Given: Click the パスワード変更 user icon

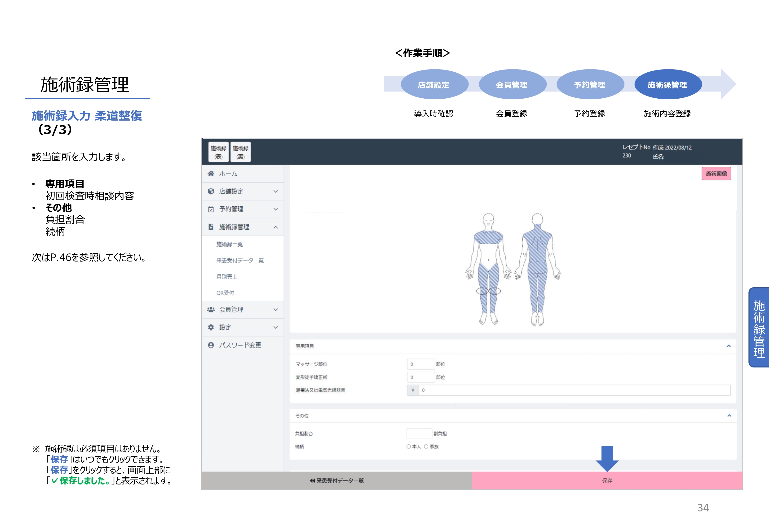Looking at the screenshot, I should click(x=211, y=345).
